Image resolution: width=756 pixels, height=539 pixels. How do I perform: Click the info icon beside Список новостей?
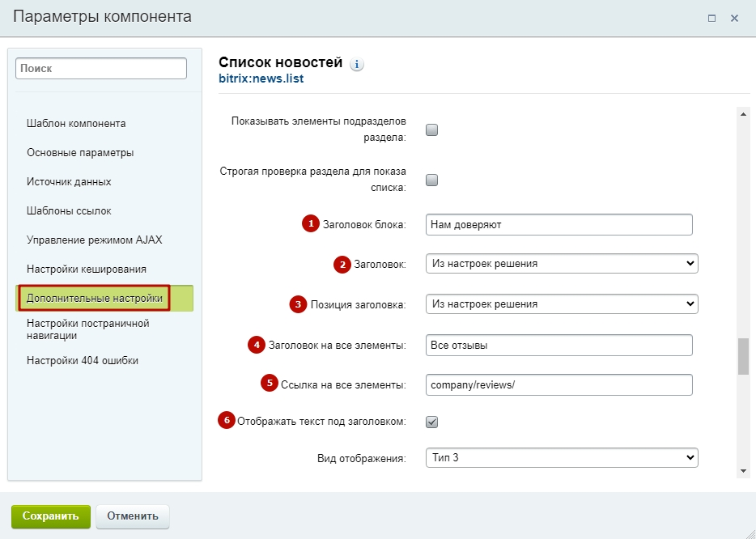coord(357,64)
